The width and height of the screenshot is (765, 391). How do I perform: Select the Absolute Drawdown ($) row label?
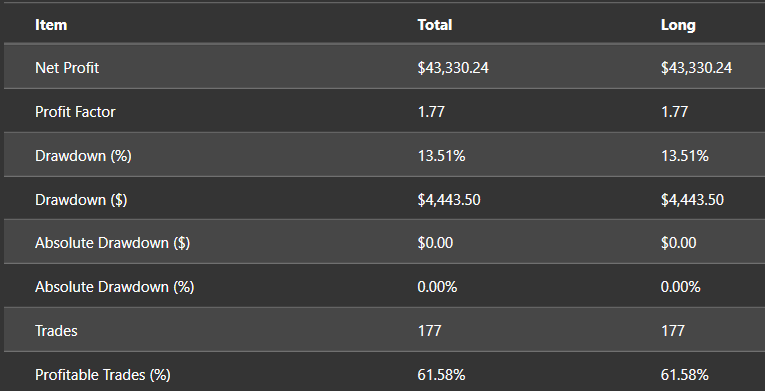[112, 243]
